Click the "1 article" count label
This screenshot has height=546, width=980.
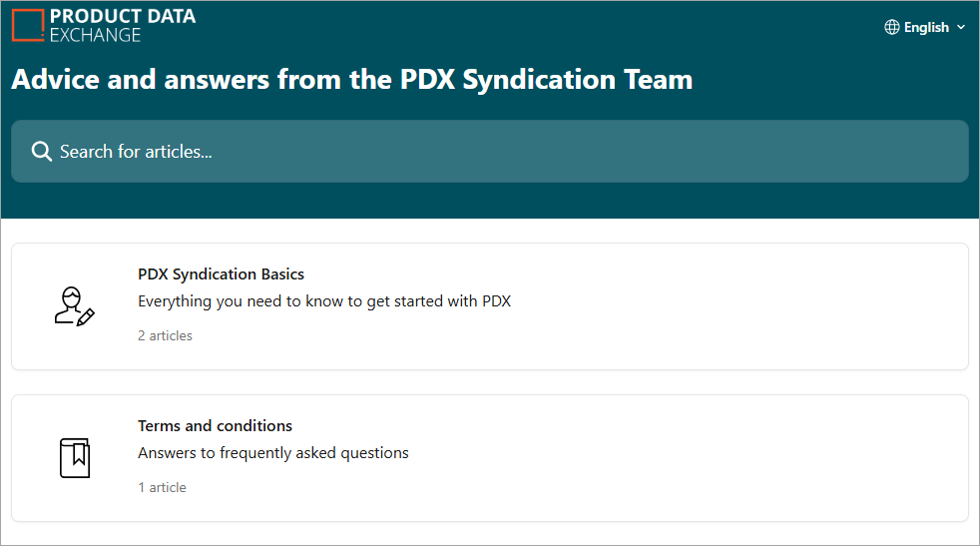(162, 487)
